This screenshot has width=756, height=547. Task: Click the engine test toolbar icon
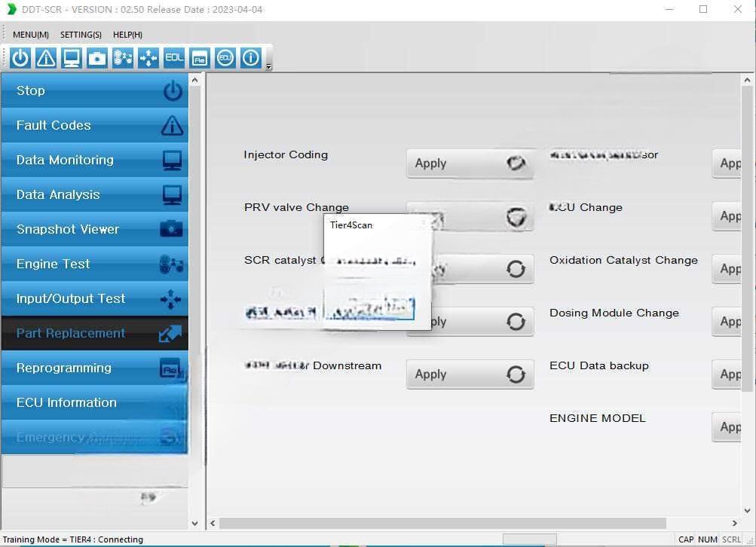click(123, 58)
